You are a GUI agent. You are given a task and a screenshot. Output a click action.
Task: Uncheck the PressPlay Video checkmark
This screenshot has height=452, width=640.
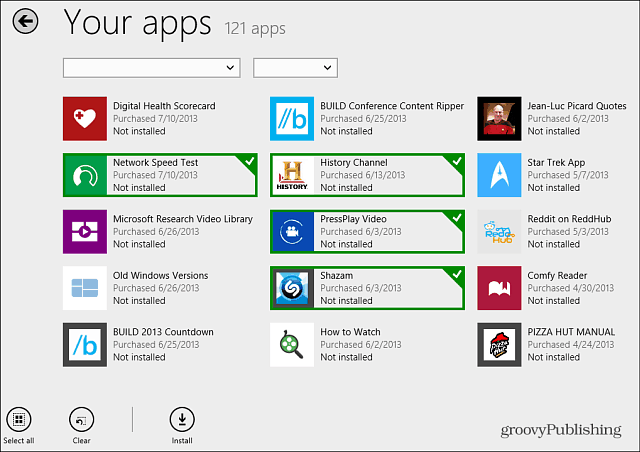456,218
